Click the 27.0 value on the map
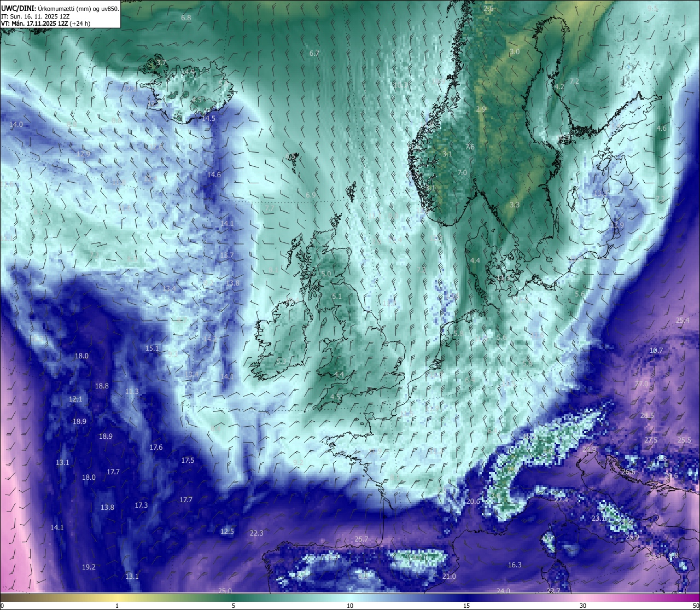This screenshot has width=700, height=610. click(641, 385)
